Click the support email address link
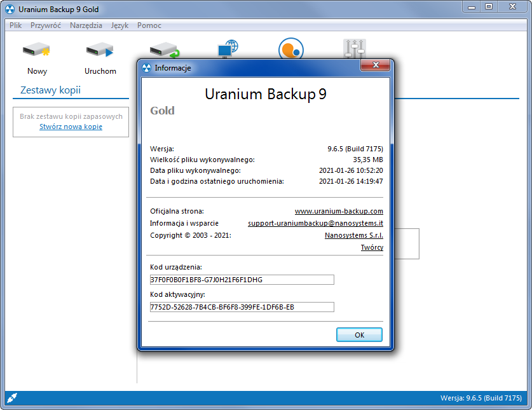Viewport: 532px width, 410px height. 315,223
